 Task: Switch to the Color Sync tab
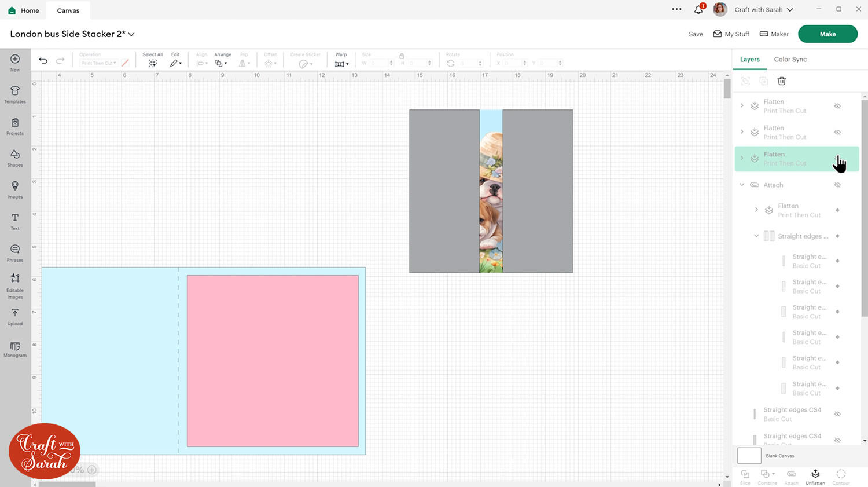coord(790,59)
